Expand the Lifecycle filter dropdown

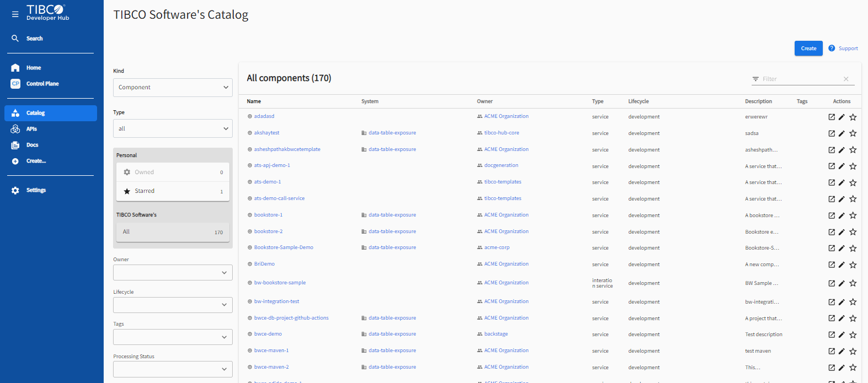tap(173, 305)
